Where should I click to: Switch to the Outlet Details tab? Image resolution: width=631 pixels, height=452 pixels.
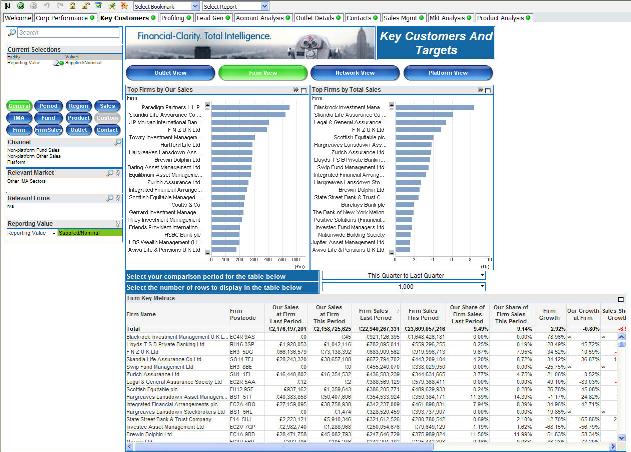click(318, 18)
